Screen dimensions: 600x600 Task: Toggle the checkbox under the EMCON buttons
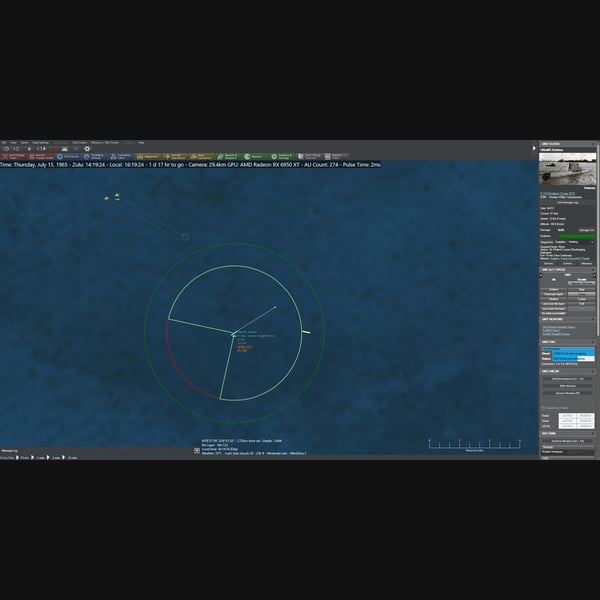(544, 408)
